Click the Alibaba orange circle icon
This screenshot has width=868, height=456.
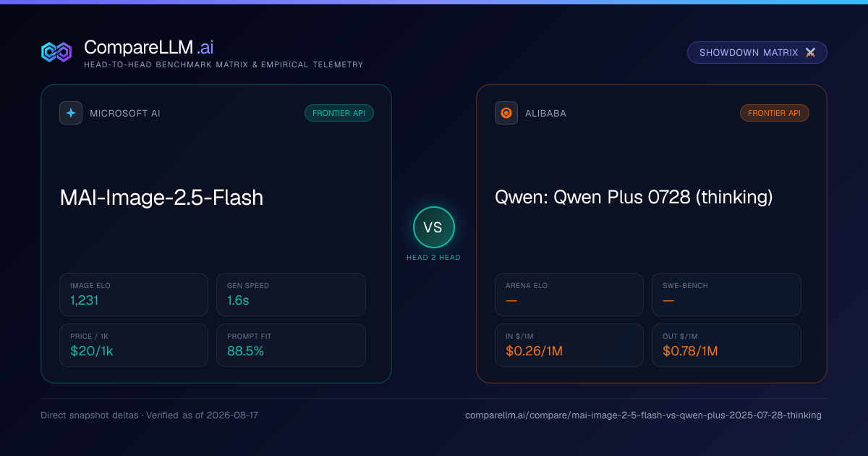point(506,113)
